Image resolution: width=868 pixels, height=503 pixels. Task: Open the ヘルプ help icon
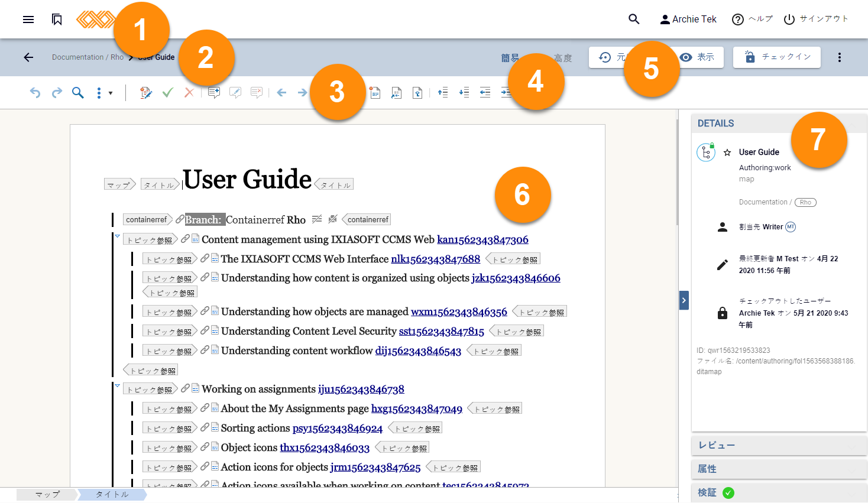tap(737, 20)
